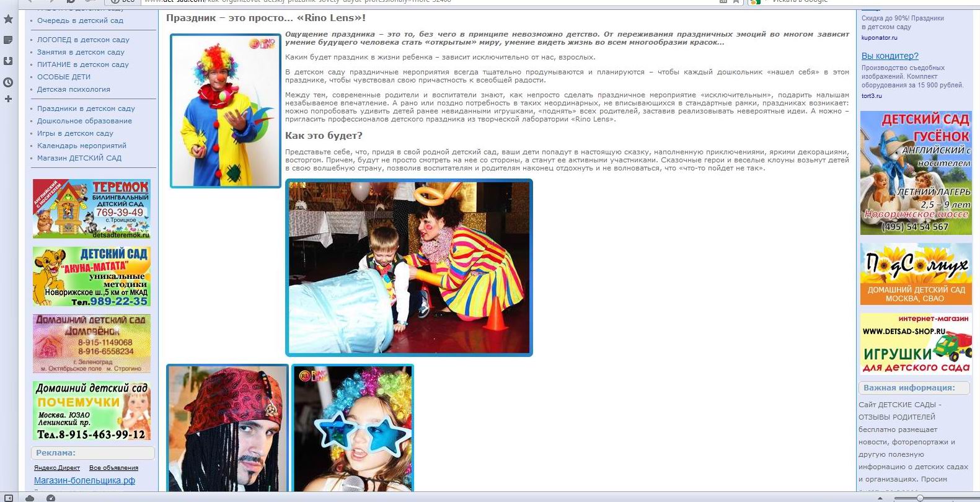Open the 'ОСОБЫЕ ДЕТИ' section
Image resolution: width=980 pixels, height=502 pixels.
[64, 77]
